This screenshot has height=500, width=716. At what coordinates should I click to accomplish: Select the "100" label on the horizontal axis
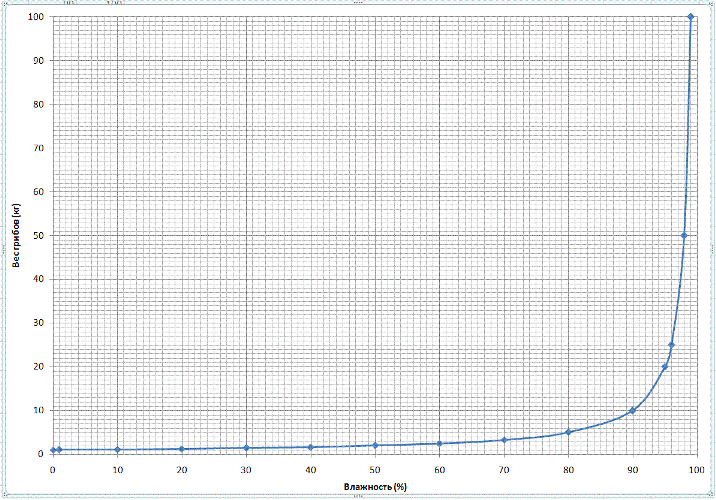pyautogui.click(x=697, y=470)
